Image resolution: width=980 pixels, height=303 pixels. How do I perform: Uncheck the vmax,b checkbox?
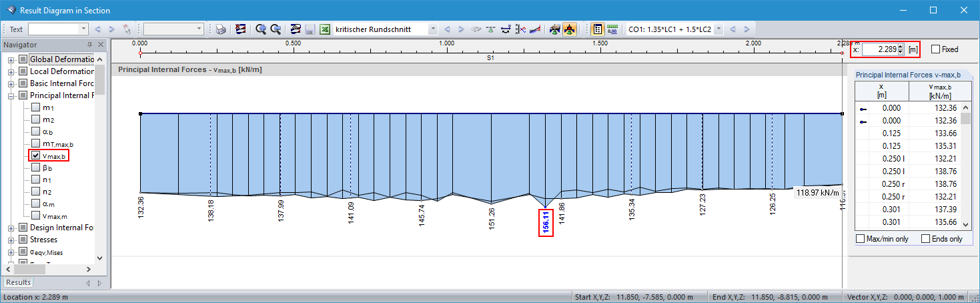[x=35, y=156]
